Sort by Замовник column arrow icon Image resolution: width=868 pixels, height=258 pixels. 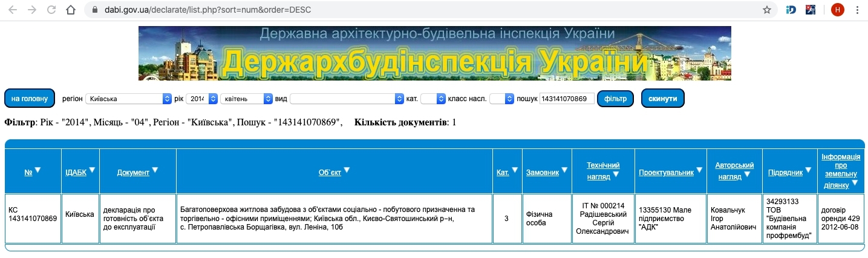[564, 171]
